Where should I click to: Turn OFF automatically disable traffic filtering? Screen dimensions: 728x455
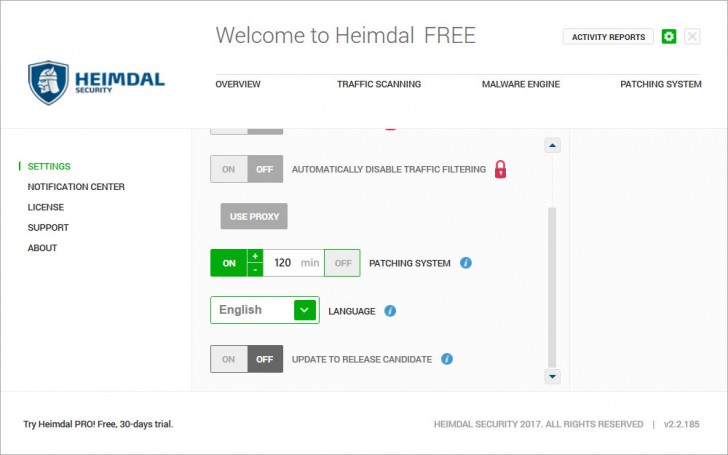tap(265, 169)
